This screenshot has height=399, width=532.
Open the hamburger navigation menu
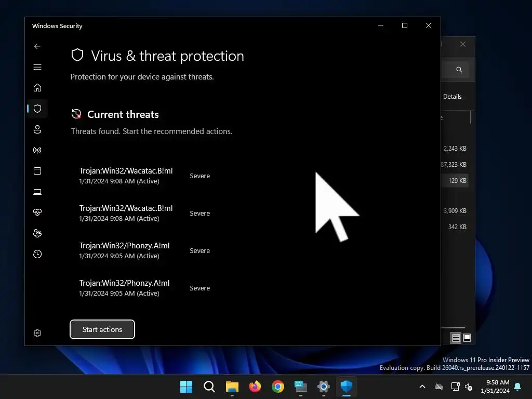tap(37, 67)
